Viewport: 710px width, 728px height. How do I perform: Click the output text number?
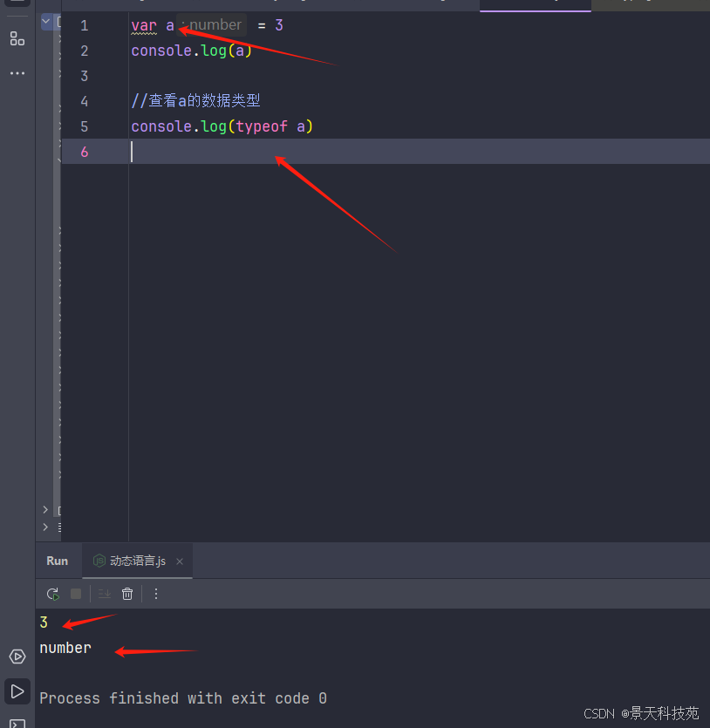click(x=65, y=648)
